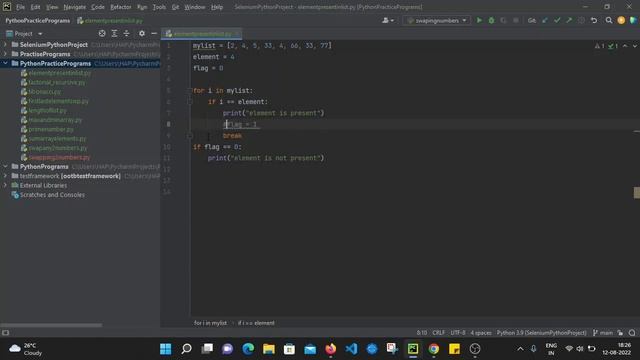Select Scratches and Consoles in tree
The width and height of the screenshot is (640, 360).
(52, 195)
